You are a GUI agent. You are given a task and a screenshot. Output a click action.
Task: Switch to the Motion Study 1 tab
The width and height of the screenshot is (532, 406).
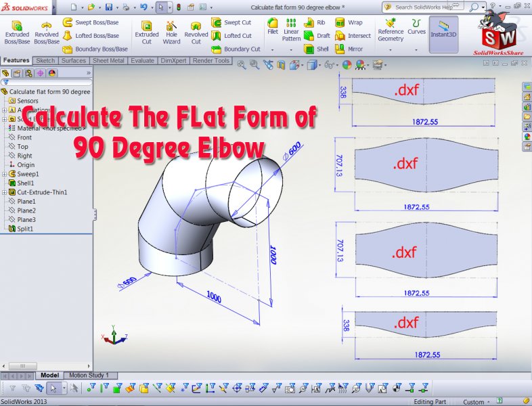point(89,375)
